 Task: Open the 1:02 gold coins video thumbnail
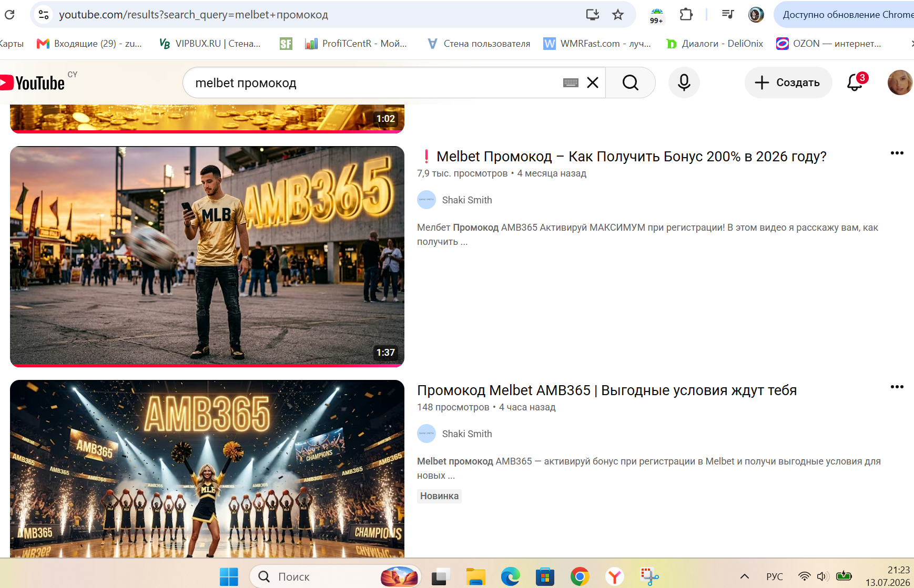click(x=207, y=119)
